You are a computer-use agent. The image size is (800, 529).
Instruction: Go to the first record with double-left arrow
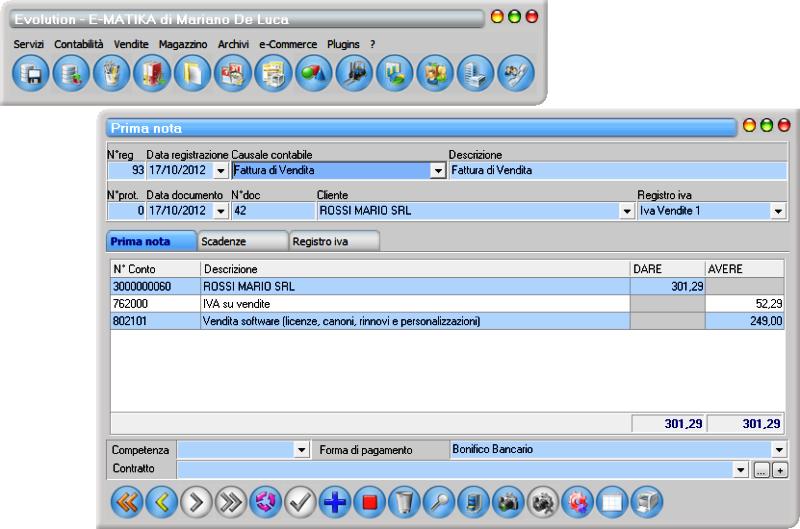(x=125, y=502)
